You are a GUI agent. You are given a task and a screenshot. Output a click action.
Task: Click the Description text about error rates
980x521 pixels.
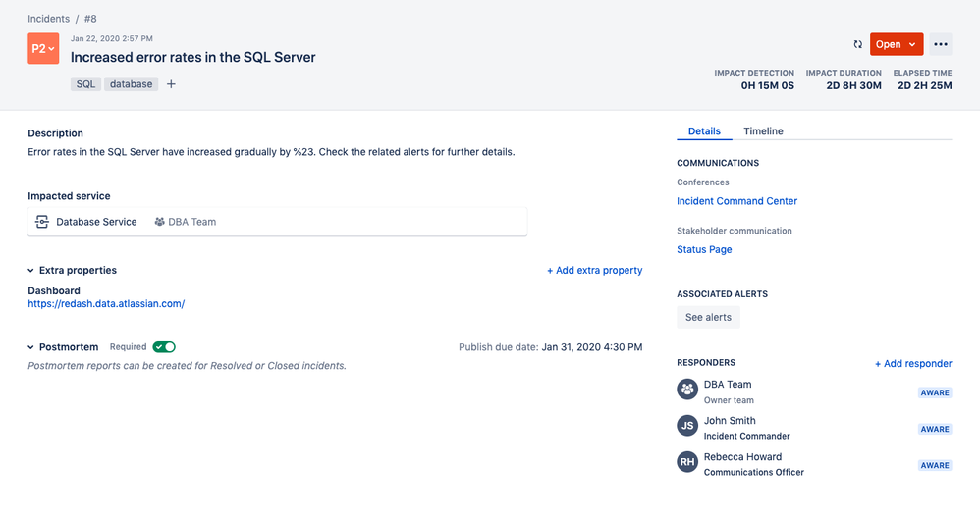pos(271,152)
